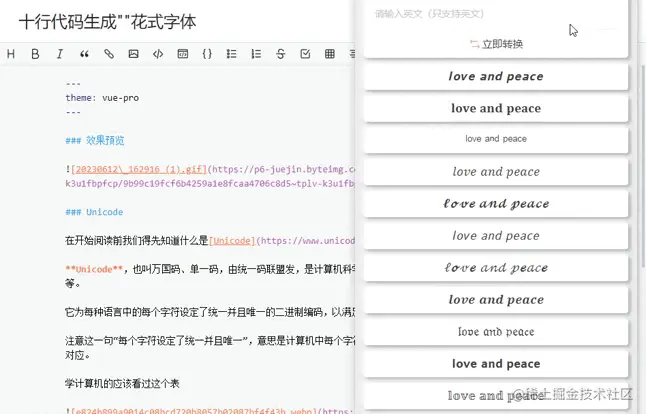
Task: Create an ordered numbered list
Action: point(256,54)
